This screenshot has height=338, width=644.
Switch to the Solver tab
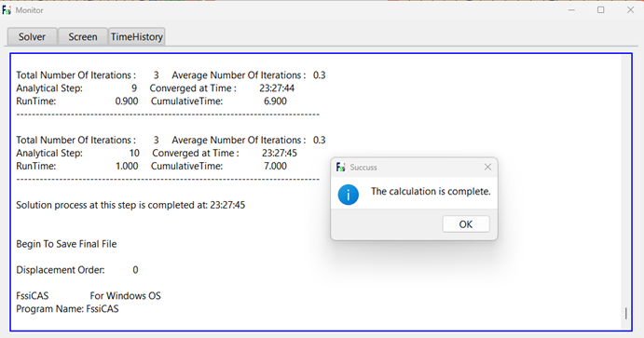click(33, 36)
